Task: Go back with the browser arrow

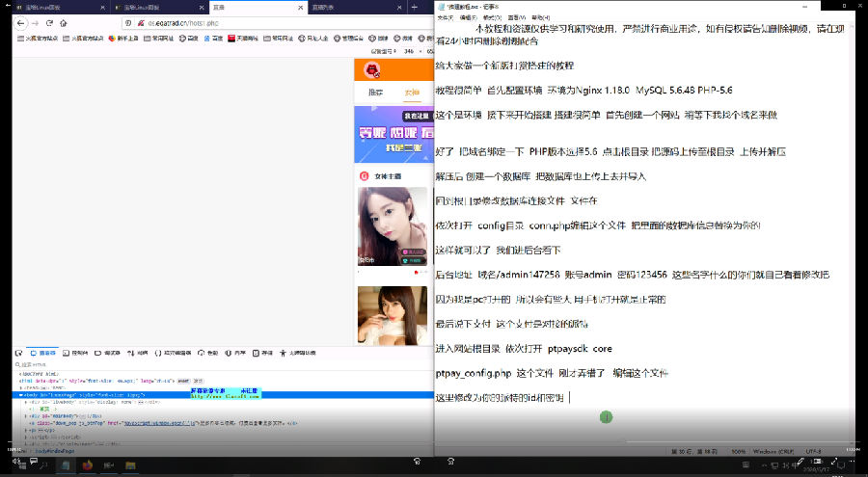Action: (x=20, y=23)
